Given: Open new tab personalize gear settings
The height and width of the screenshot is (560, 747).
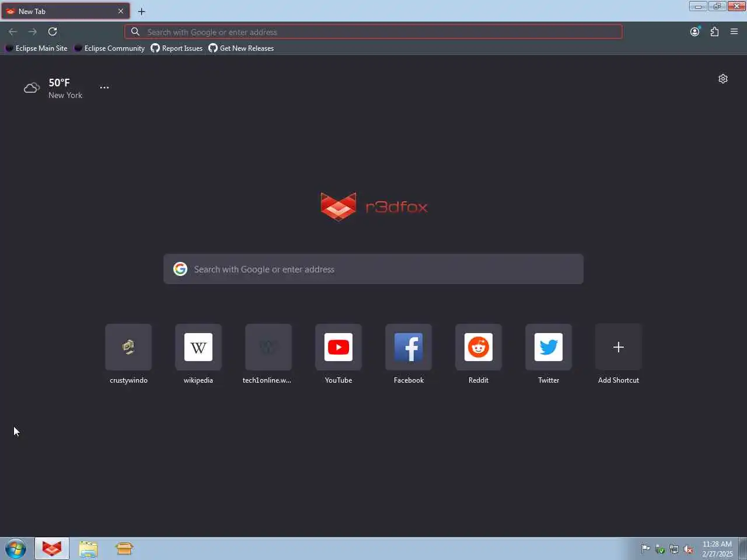Looking at the screenshot, I should click(723, 79).
